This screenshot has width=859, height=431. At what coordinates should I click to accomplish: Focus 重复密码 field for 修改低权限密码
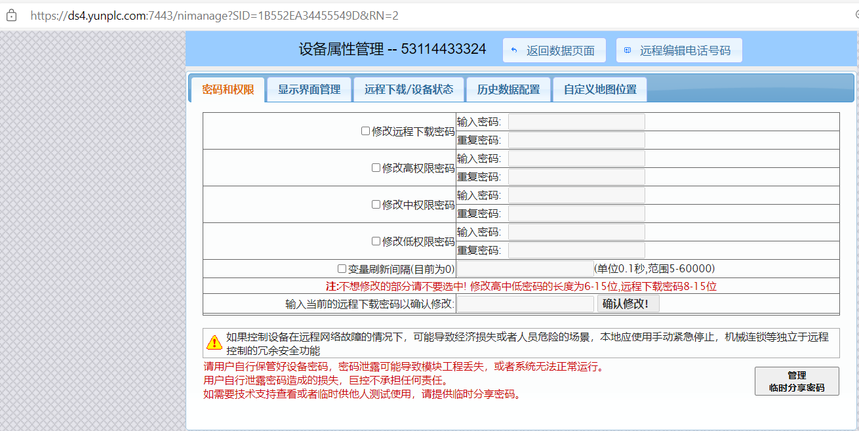[x=576, y=250]
